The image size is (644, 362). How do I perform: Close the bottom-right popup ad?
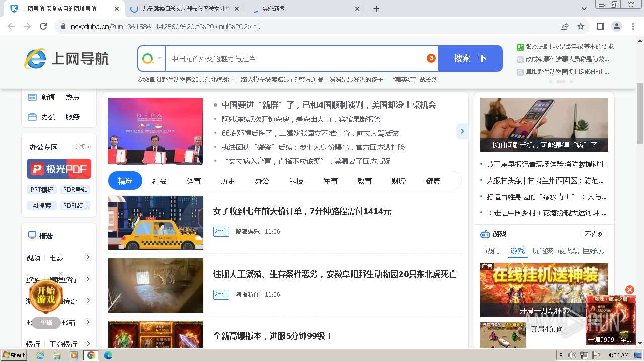629,290
